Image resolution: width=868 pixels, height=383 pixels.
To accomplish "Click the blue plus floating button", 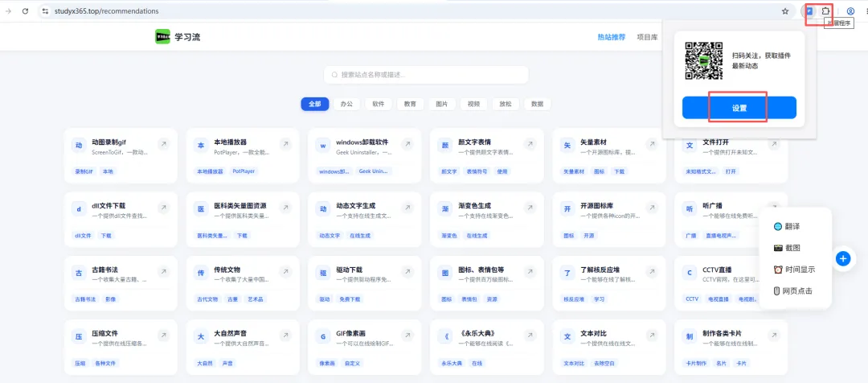I will point(842,258).
